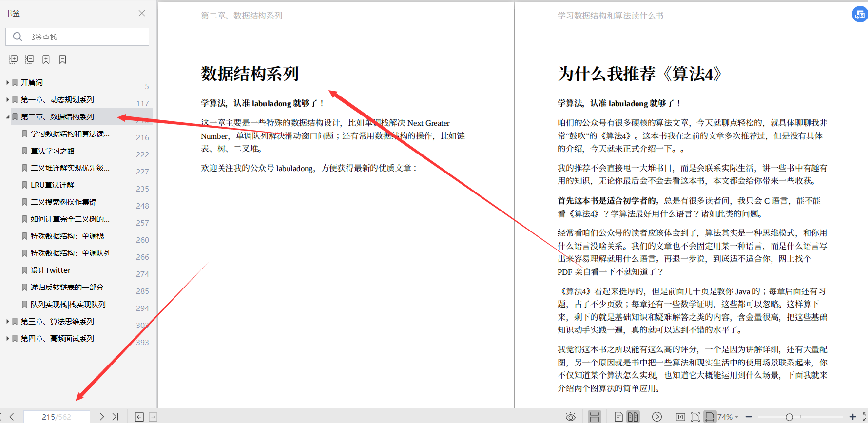868x423 pixels.
Task: Click the bookmark flag icon beside 算法学习之路
Action: coord(25,151)
